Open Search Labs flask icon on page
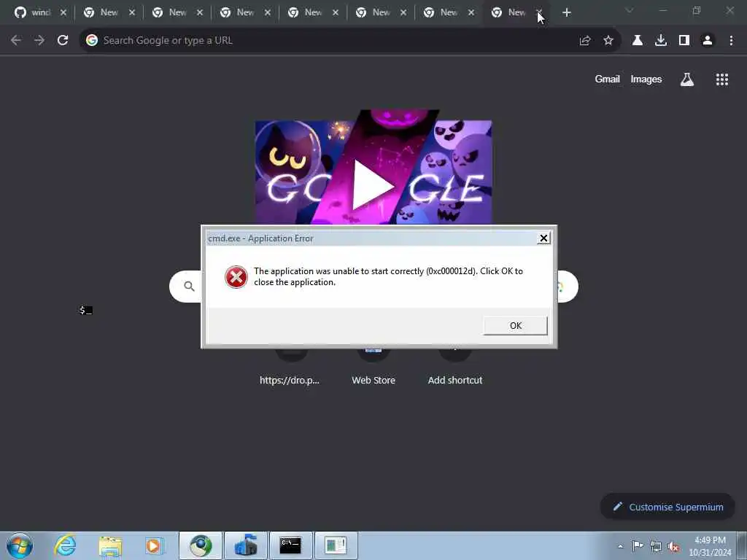 click(x=687, y=79)
